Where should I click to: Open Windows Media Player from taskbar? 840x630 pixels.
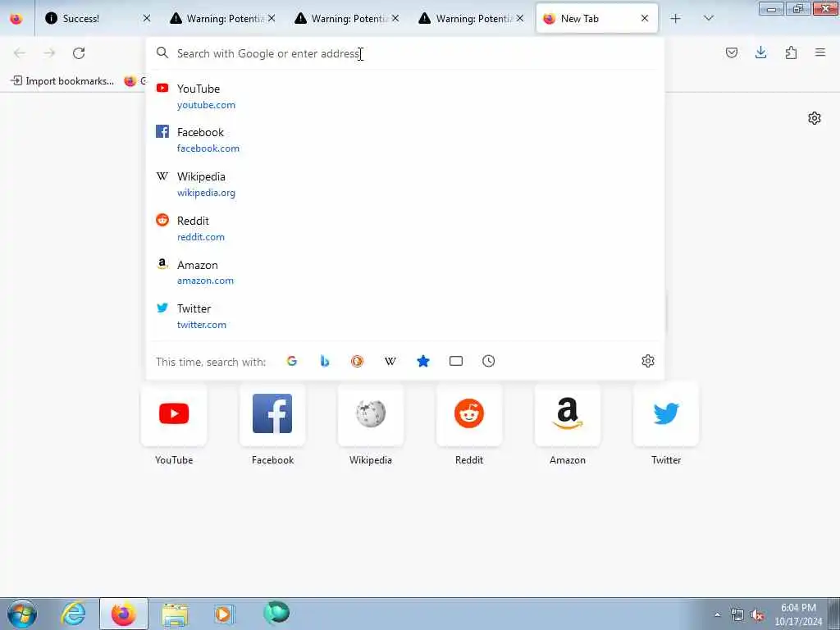click(x=225, y=614)
